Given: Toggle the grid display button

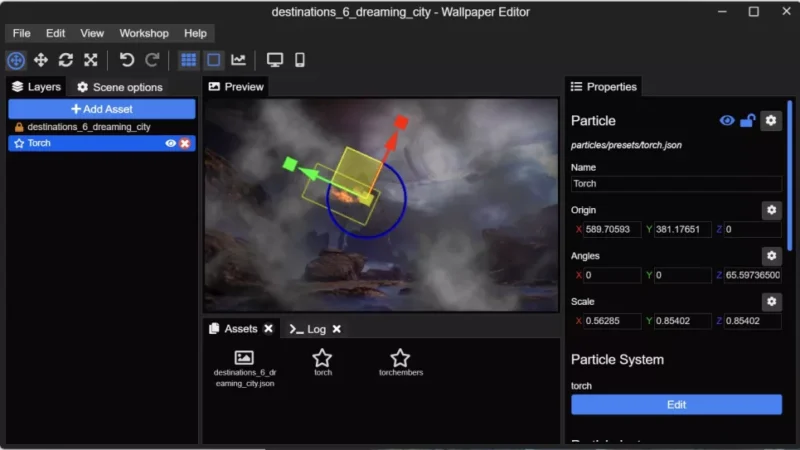Looking at the screenshot, I should 188,60.
